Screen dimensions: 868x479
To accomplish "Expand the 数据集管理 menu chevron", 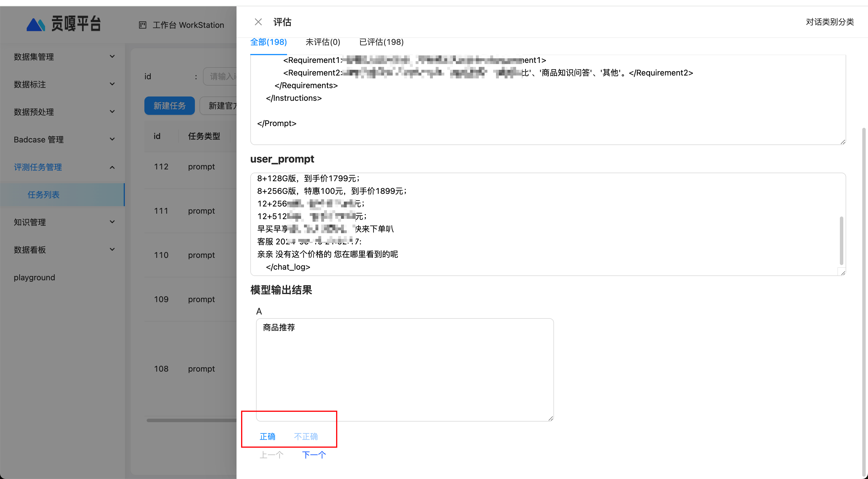I will tap(112, 56).
